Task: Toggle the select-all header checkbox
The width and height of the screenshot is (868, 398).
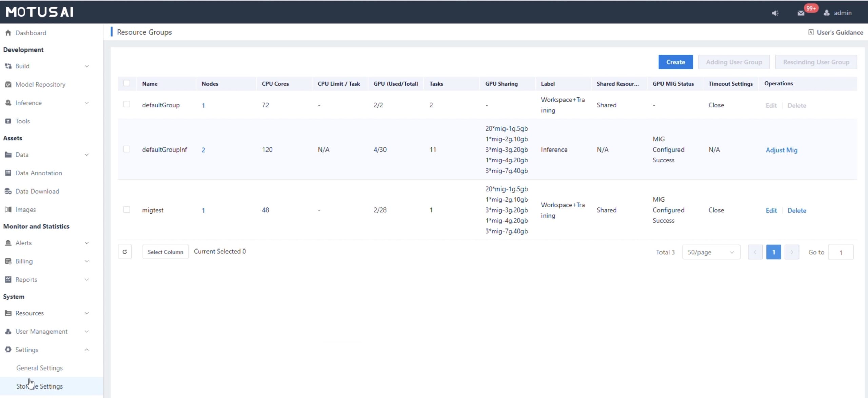Action: [x=126, y=83]
